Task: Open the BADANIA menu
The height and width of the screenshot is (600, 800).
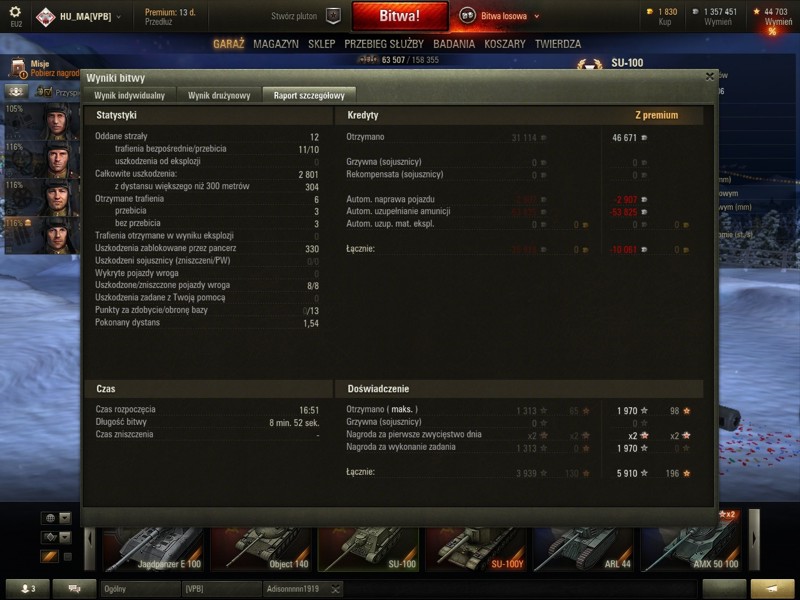Action: [x=454, y=44]
